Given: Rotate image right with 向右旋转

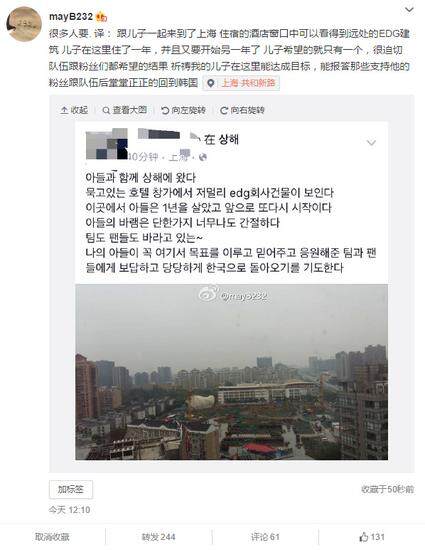Looking at the screenshot, I should (x=242, y=110).
